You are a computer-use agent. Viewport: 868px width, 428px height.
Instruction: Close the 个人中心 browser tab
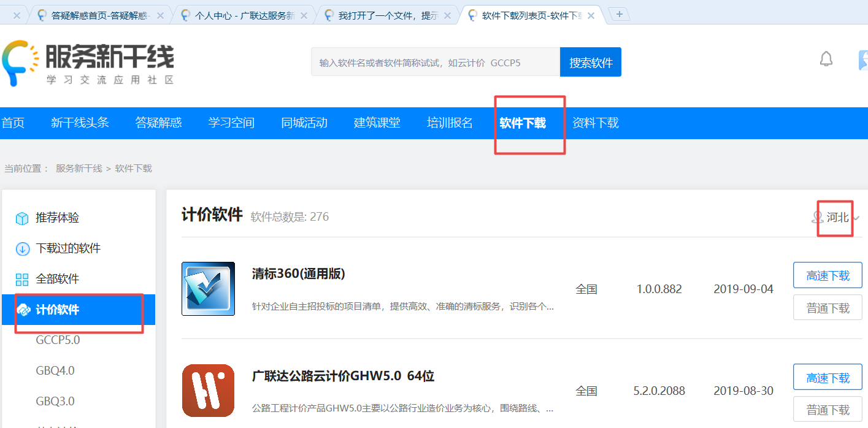(x=304, y=15)
